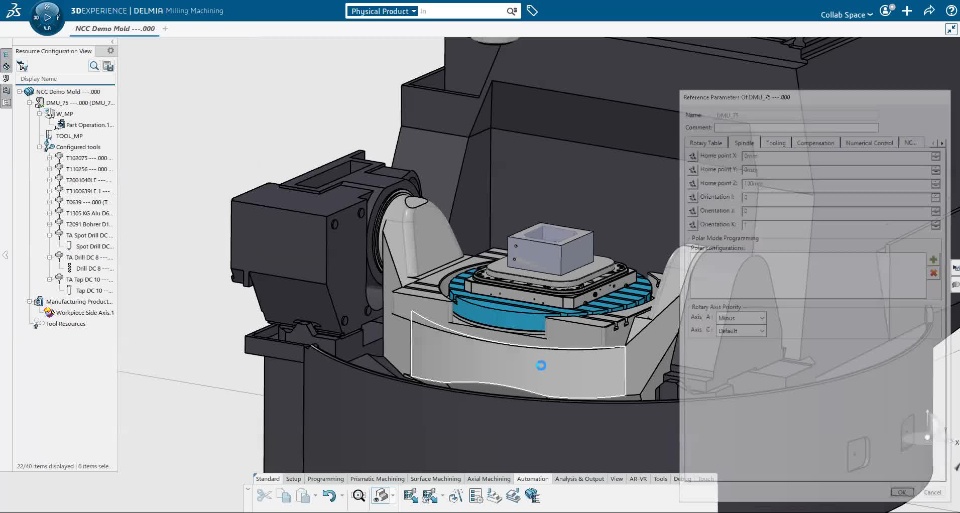960x513 pixels.
Task: Select Part Operation.1 in the tree
Action: (89, 125)
